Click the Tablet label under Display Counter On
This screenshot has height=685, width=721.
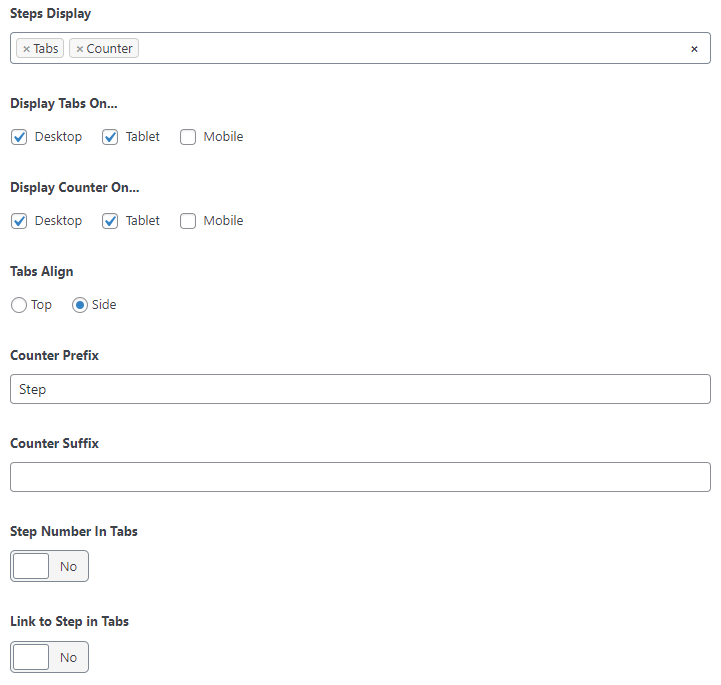coord(143,221)
